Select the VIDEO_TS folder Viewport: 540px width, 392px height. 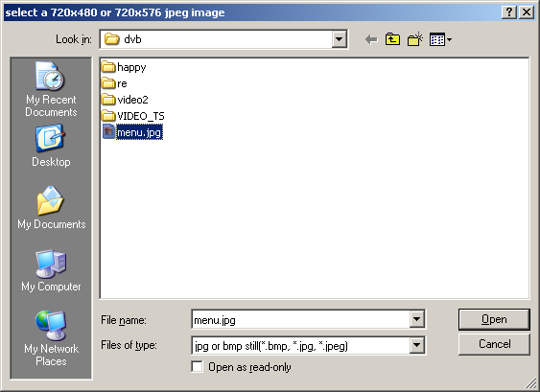point(133,116)
